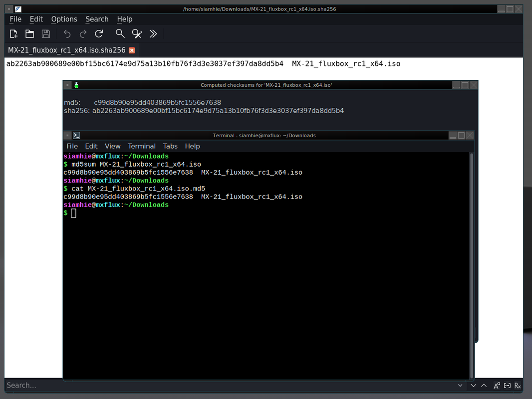Viewport: 532px width, 399px height.
Task: Click the find previous up arrow
Action: click(484, 386)
